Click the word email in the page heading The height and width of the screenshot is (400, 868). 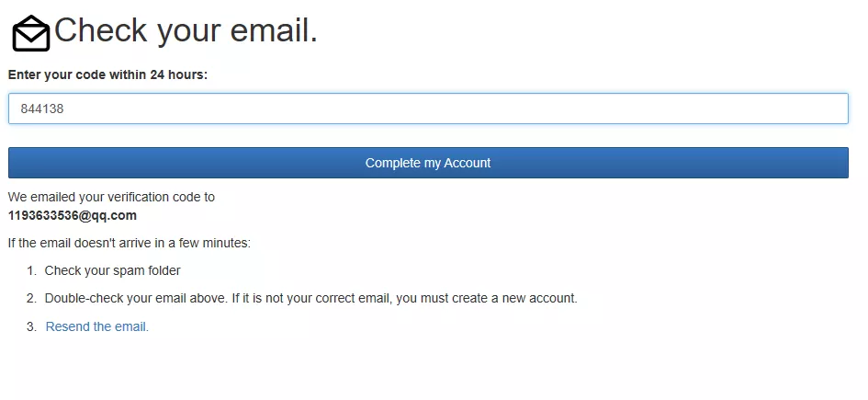click(274, 30)
